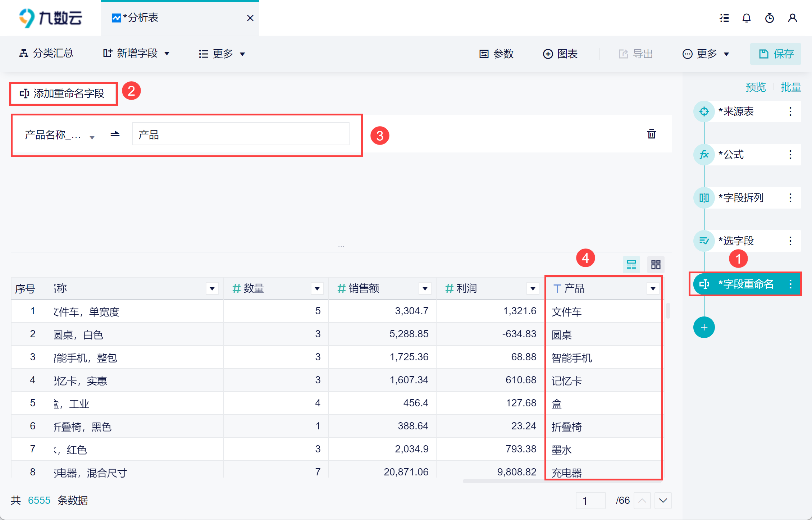Viewport: 812px width, 520px height.
Task: Expand the 新增字段 dropdown
Action: coord(136,54)
